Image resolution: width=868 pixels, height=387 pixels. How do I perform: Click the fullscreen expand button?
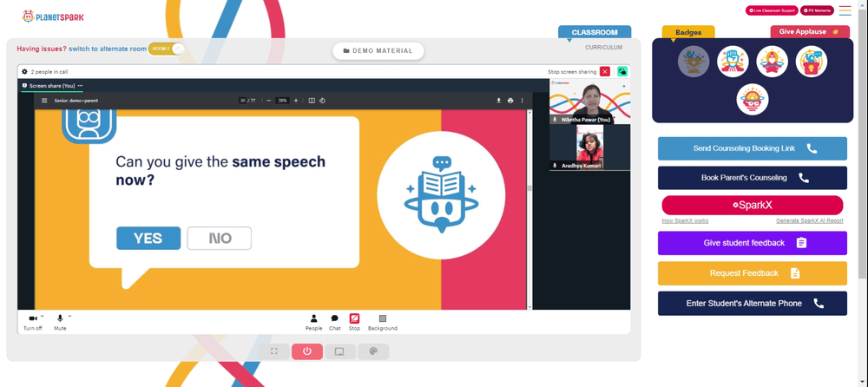pyautogui.click(x=274, y=351)
